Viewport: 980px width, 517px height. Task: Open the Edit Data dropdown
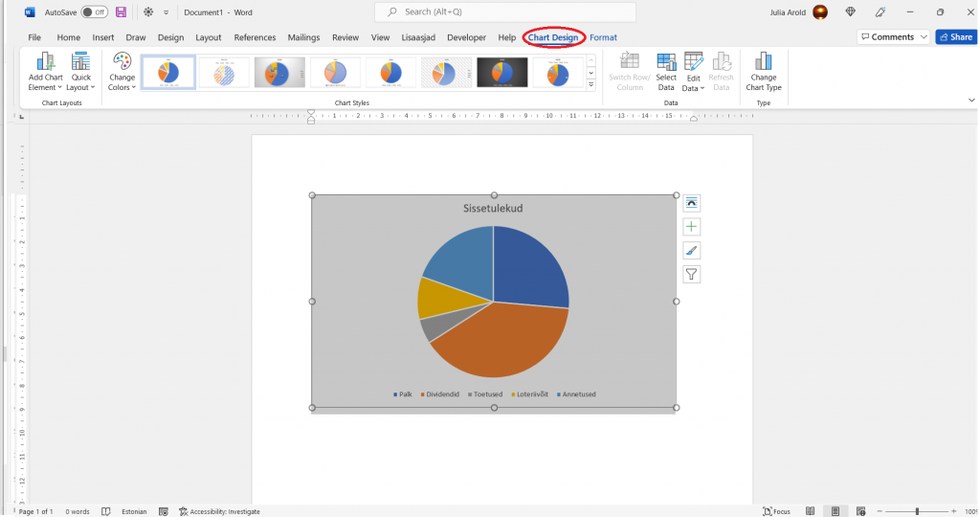coord(693,72)
